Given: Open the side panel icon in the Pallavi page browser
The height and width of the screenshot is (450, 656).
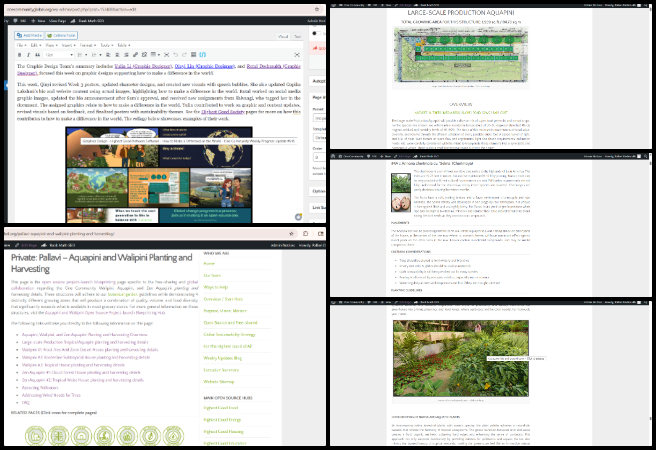Looking at the screenshot, I should coord(320,234).
